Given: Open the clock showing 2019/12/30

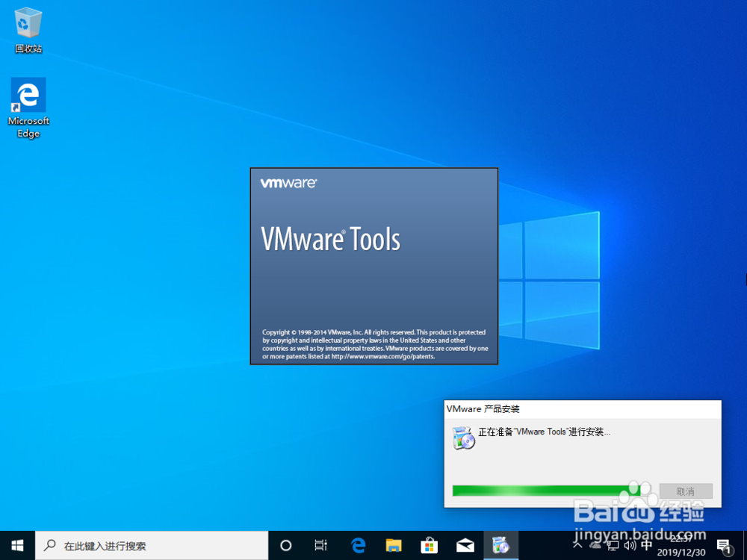Looking at the screenshot, I should pyautogui.click(x=681, y=546).
